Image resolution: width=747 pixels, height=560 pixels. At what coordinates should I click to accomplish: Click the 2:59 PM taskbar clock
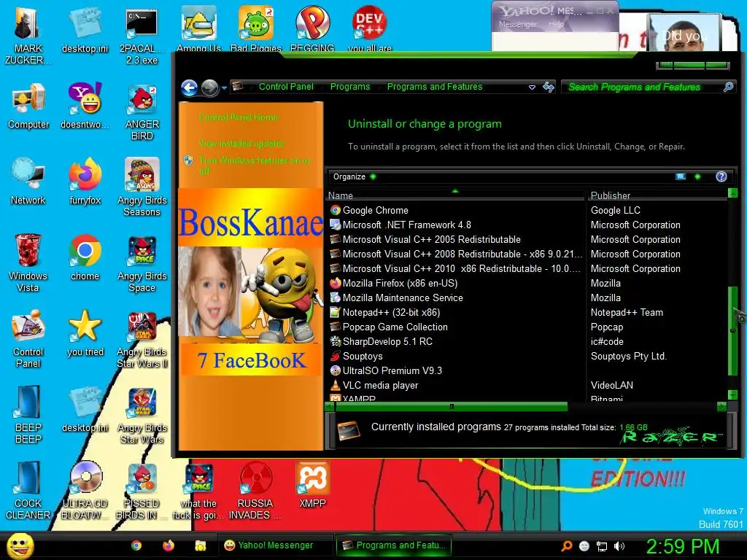[x=683, y=546]
